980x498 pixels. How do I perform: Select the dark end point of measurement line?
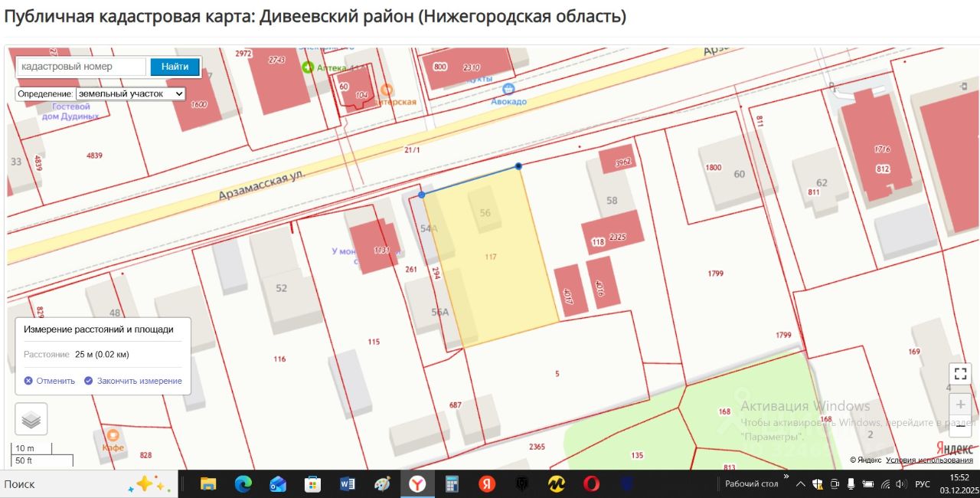pos(518,166)
